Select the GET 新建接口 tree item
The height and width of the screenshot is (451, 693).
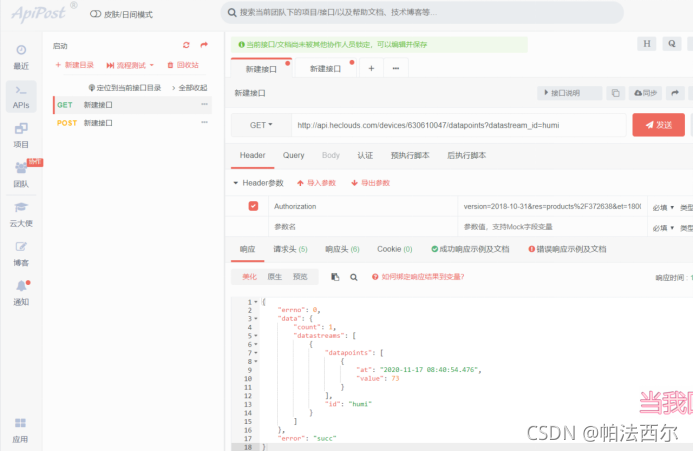coord(132,105)
